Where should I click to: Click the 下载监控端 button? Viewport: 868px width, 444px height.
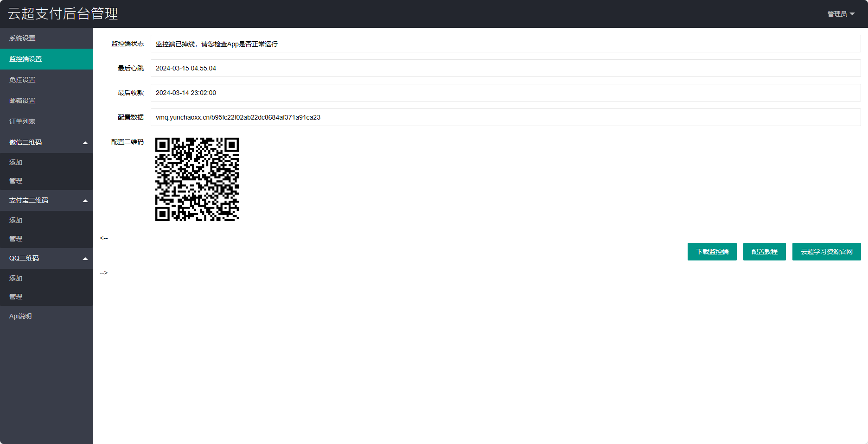pyautogui.click(x=712, y=252)
